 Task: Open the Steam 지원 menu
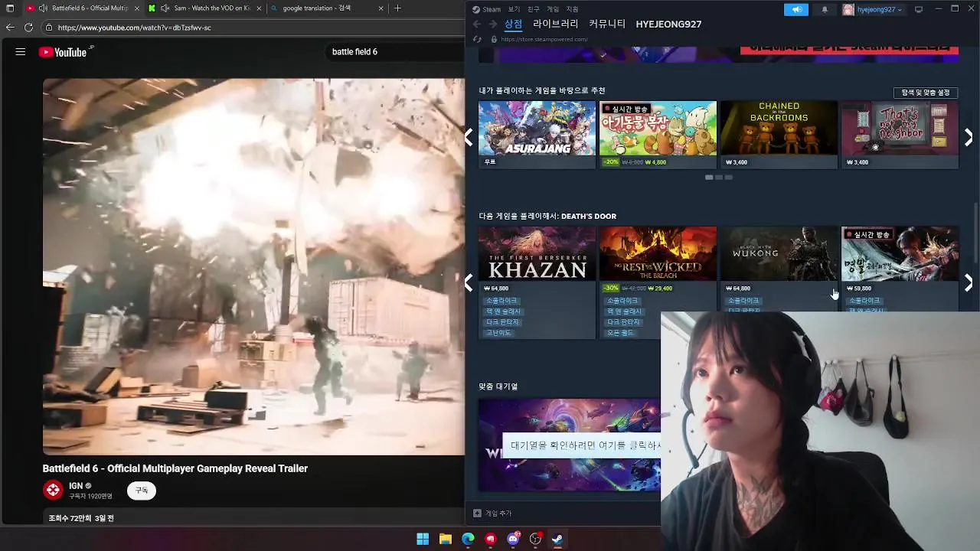(x=573, y=9)
